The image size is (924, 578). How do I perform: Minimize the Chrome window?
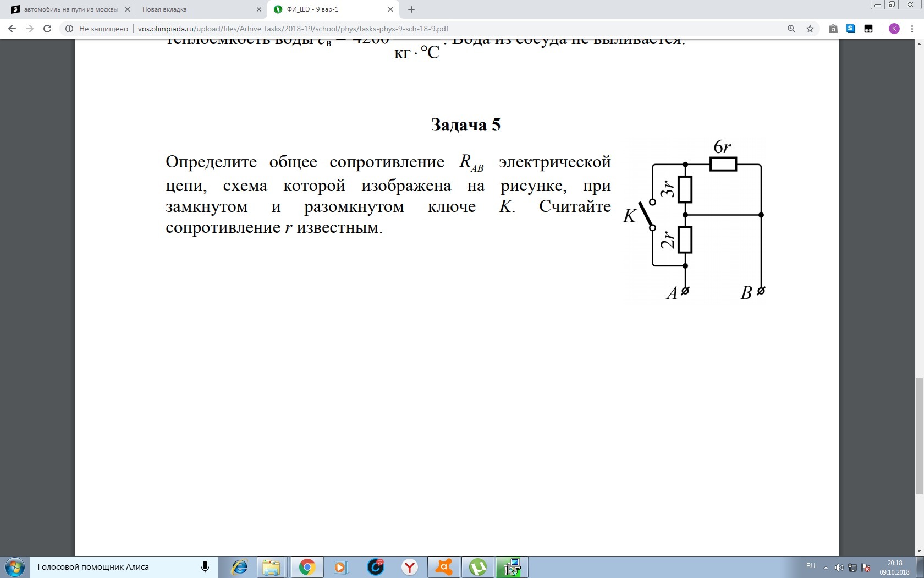coord(878,5)
